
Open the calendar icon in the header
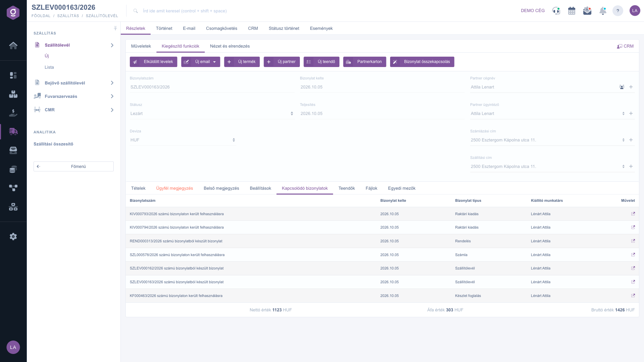pos(572,11)
